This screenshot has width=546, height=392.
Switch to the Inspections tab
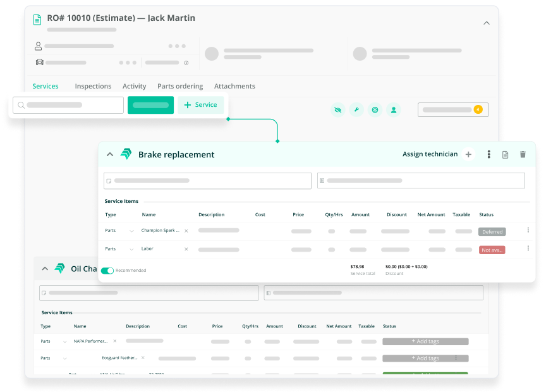(93, 87)
